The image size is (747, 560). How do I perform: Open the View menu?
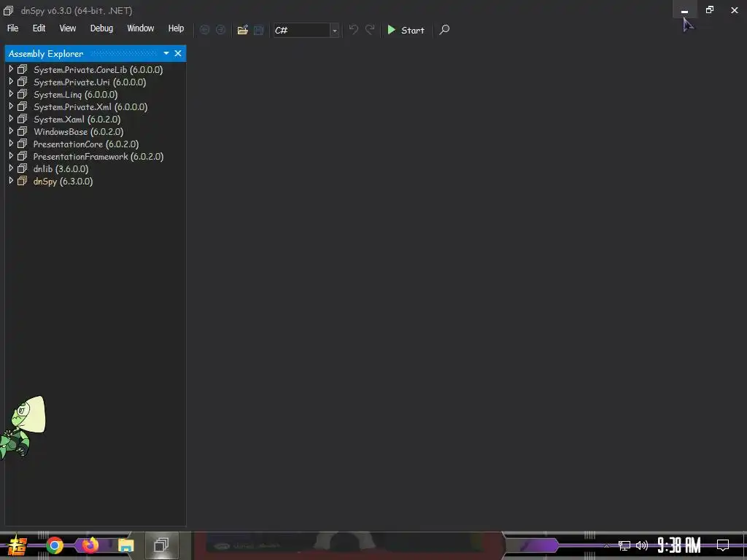pyautogui.click(x=68, y=28)
